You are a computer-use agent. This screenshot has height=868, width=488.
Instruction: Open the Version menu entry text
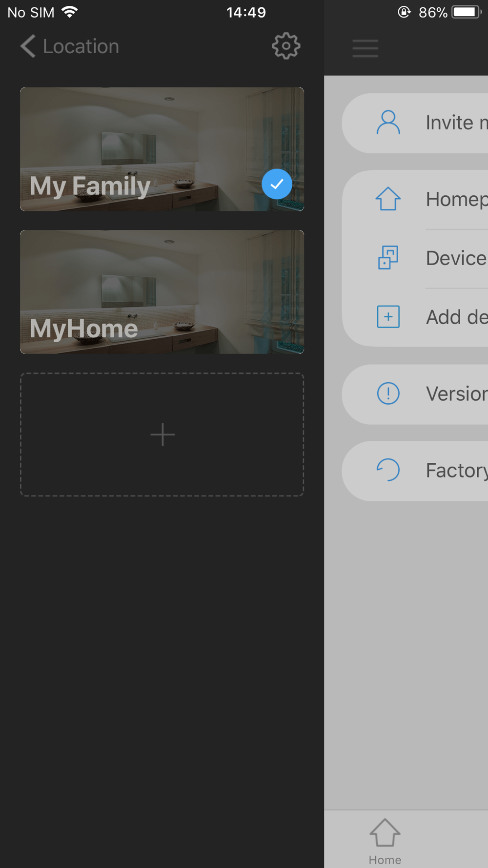[457, 393]
